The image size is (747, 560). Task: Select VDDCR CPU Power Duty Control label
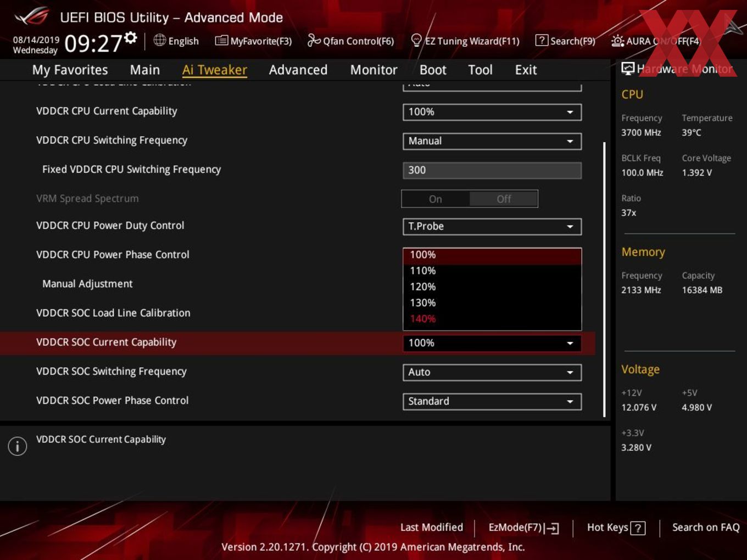tap(110, 226)
